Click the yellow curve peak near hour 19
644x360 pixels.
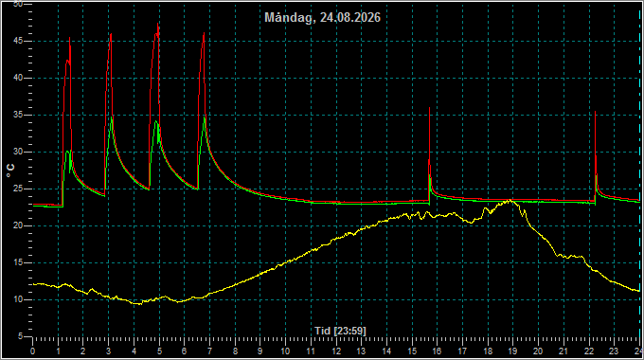510,200
